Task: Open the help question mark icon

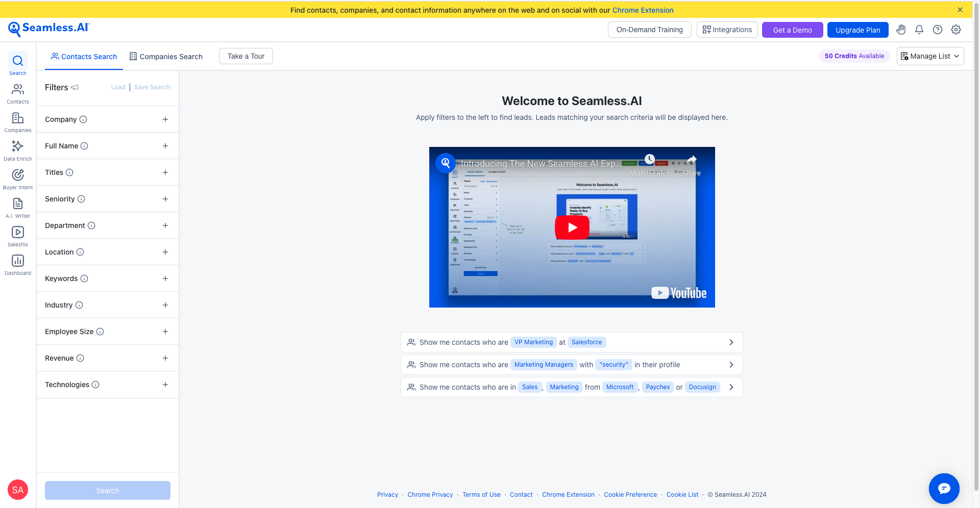Action: click(938, 30)
